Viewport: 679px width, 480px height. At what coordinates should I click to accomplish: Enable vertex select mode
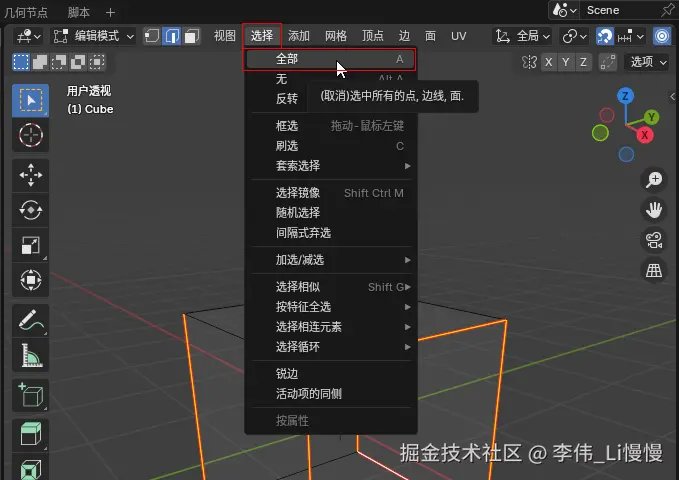[x=152, y=36]
